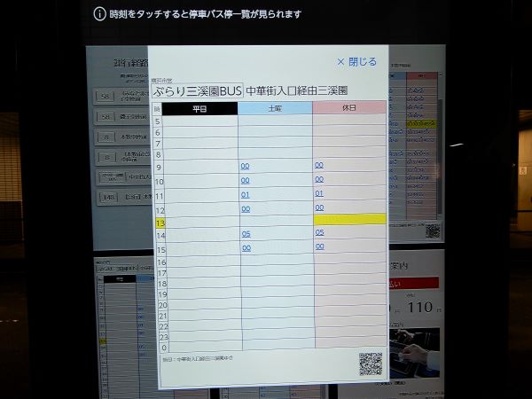The image size is (532, 399).
Task: Tap the highlighted yellow 13 o'clock holiday cell
Action: pyautogui.click(x=349, y=219)
